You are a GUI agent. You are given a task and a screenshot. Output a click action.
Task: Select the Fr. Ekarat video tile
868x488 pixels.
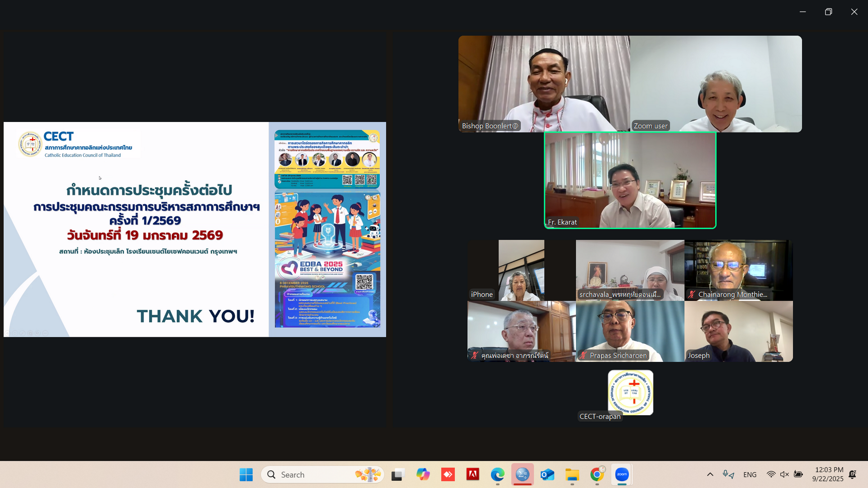(x=630, y=180)
